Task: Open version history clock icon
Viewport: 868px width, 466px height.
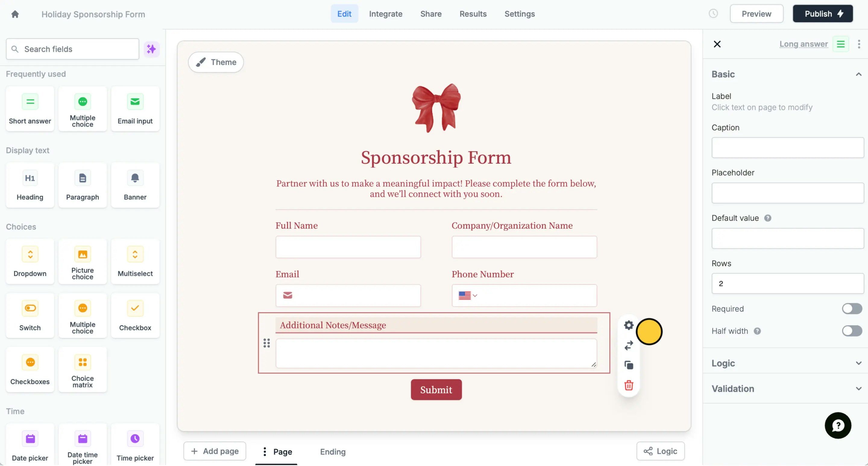Action: (713, 14)
